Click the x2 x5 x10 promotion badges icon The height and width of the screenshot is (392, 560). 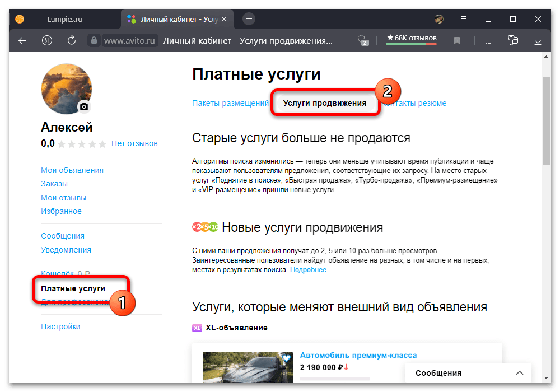(205, 227)
